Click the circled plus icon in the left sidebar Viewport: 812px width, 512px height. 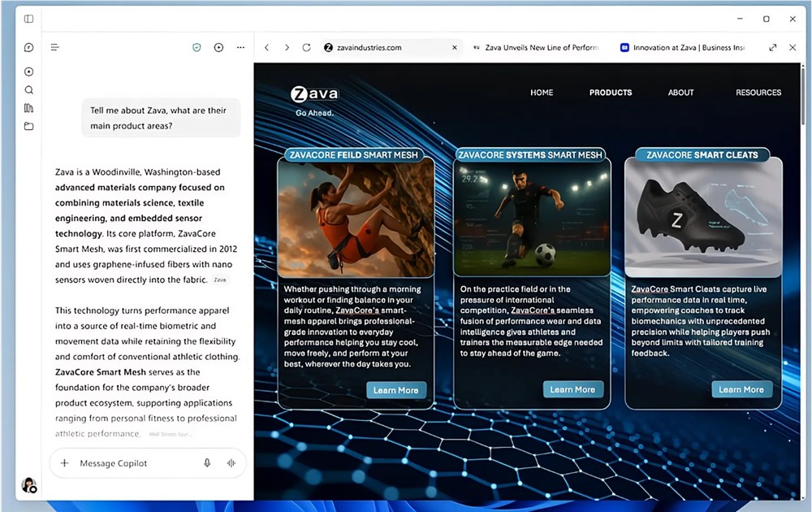pyautogui.click(x=29, y=72)
